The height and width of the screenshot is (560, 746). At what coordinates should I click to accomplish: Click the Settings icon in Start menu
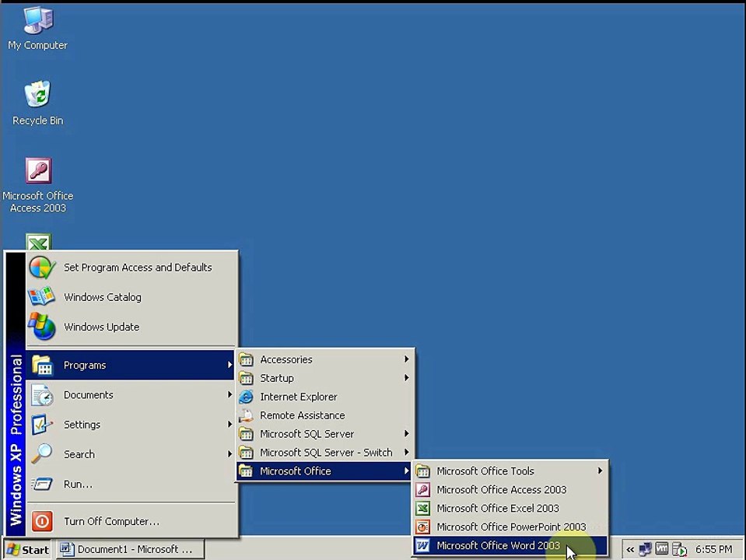(42, 425)
